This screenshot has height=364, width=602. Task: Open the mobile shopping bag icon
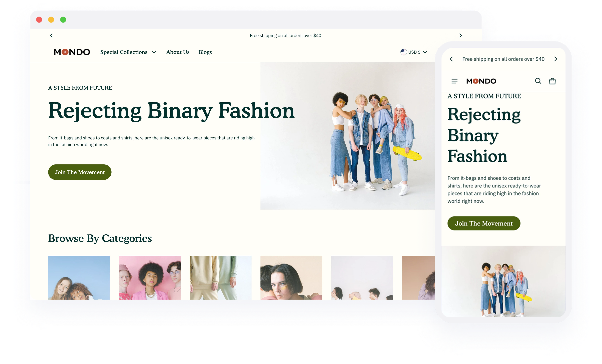(x=552, y=81)
